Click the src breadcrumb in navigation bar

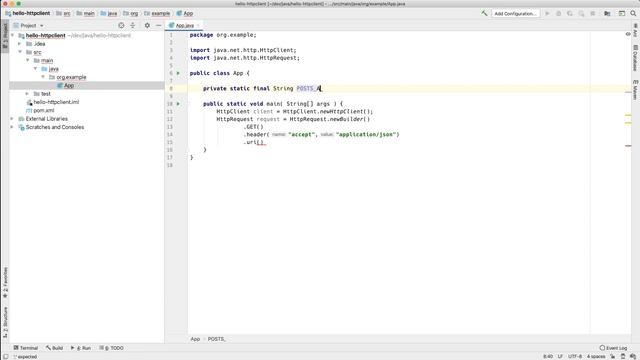(x=63, y=13)
